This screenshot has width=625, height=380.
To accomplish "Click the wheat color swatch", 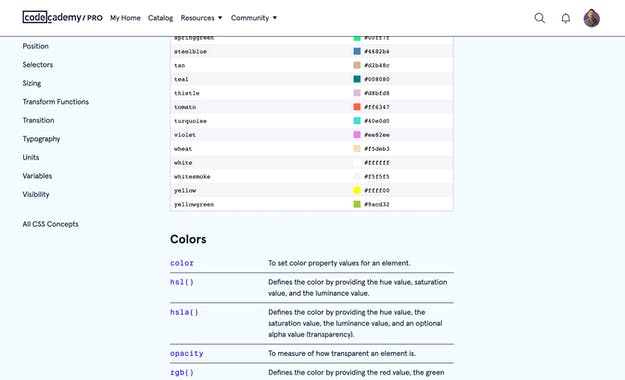I will click(x=357, y=149).
